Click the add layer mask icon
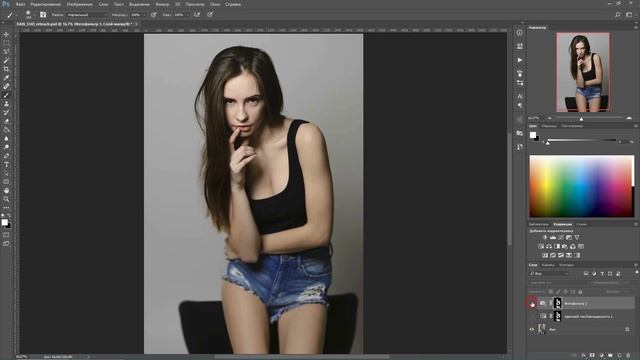 point(592,356)
